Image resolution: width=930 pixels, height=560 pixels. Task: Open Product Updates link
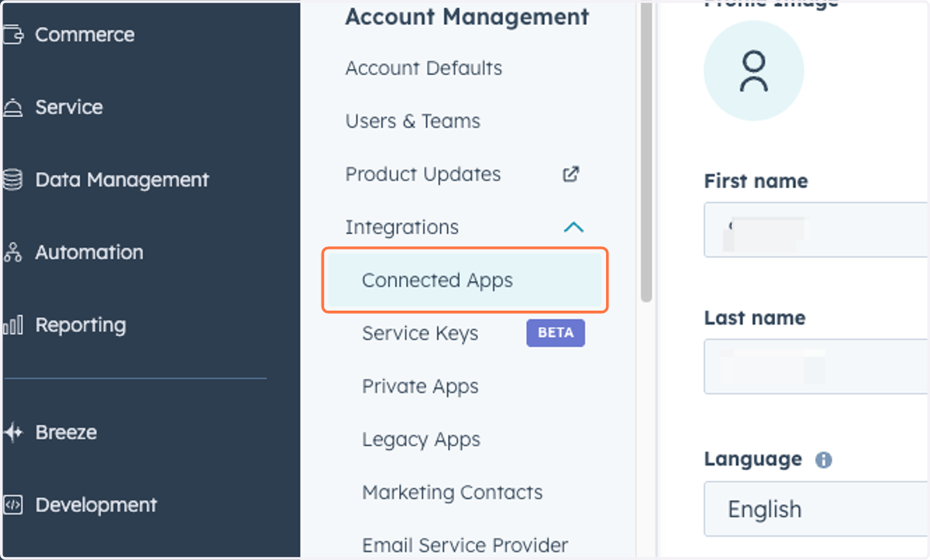click(x=423, y=174)
